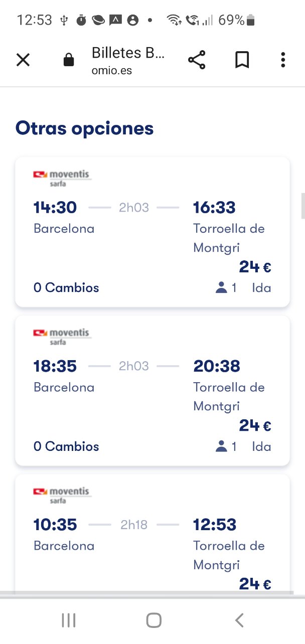Tap passenger icon on 18:35 trip
The image size is (305, 644).
tap(221, 446)
